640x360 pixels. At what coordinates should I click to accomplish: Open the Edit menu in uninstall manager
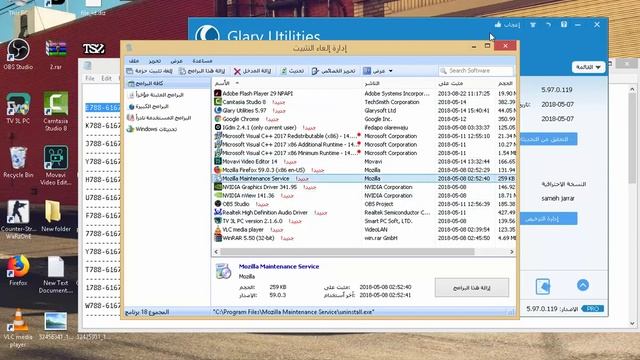click(155, 61)
